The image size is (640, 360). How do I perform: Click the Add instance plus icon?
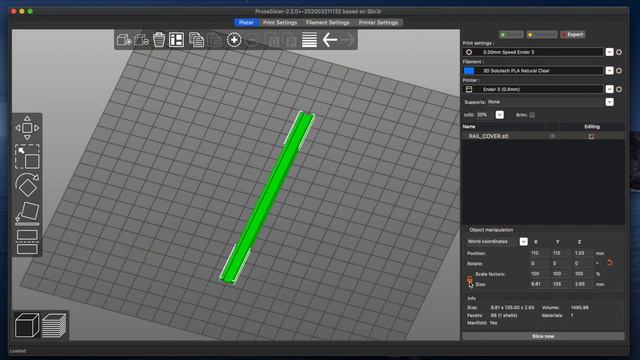(234, 40)
